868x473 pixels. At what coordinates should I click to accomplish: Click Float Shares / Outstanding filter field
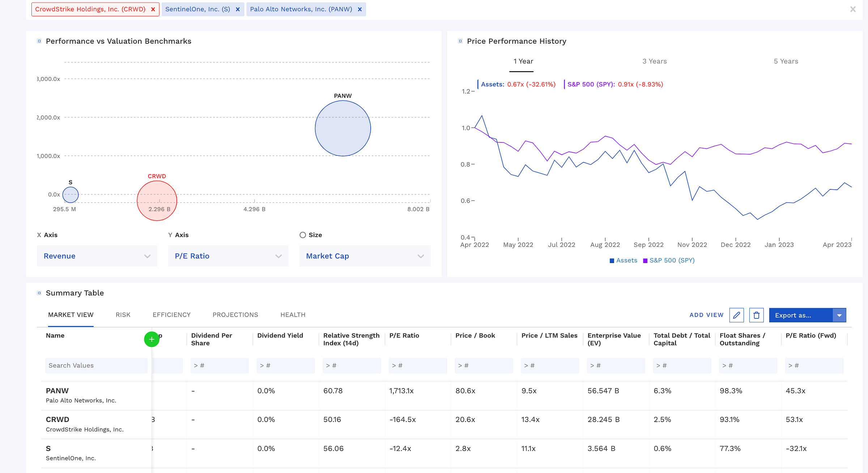pos(748,366)
